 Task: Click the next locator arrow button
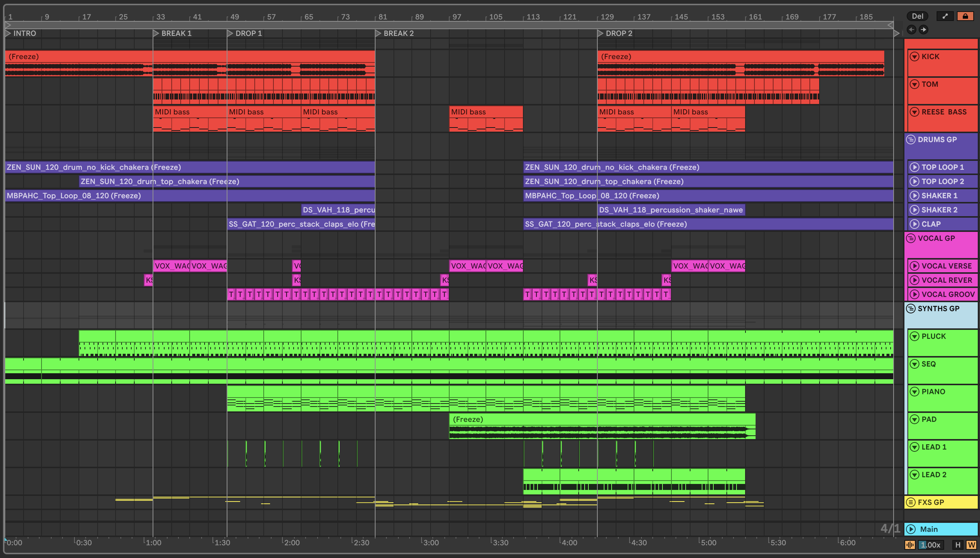(x=924, y=30)
